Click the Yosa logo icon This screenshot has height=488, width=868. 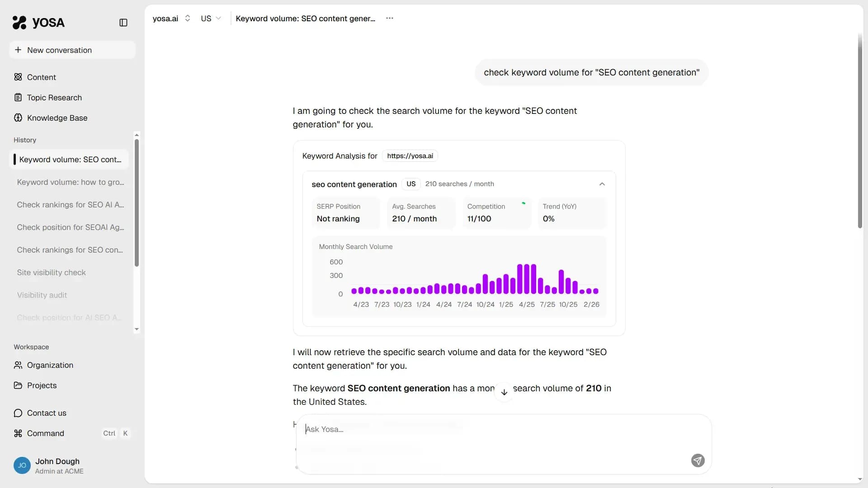point(19,22)
